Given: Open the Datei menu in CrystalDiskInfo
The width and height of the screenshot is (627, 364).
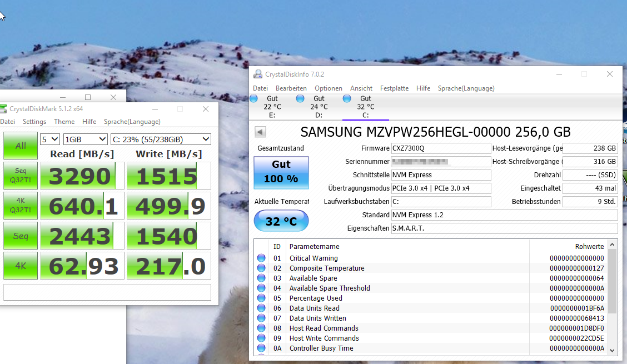Looking at the screenshot, I should pos(260,88).
